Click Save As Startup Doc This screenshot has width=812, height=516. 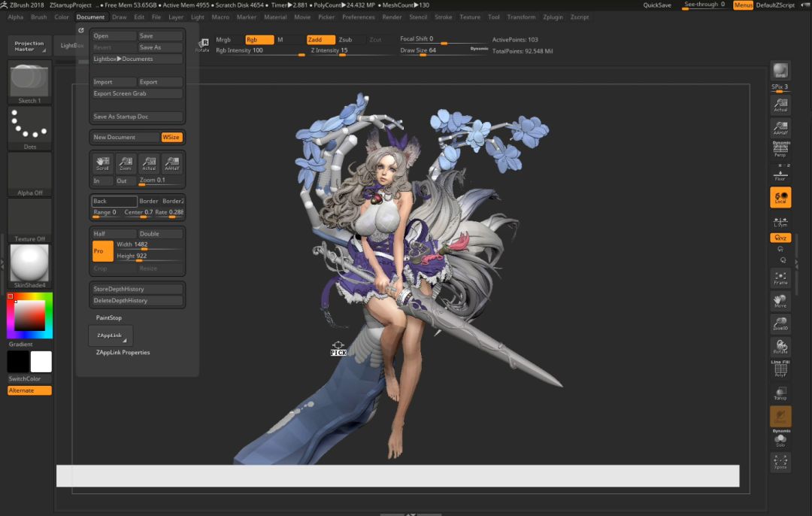pyautogui.click(x=138, y=117)
